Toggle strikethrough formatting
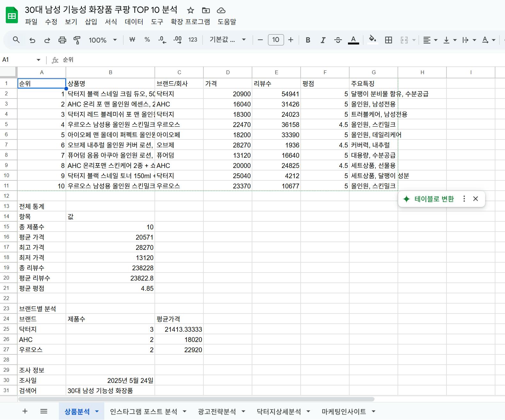Viewport: 505px width, 420px height. [x=338, y=40]
